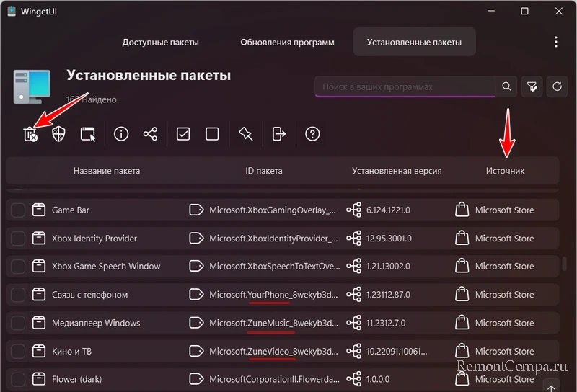Open package details info icon

tap(121, 134)
